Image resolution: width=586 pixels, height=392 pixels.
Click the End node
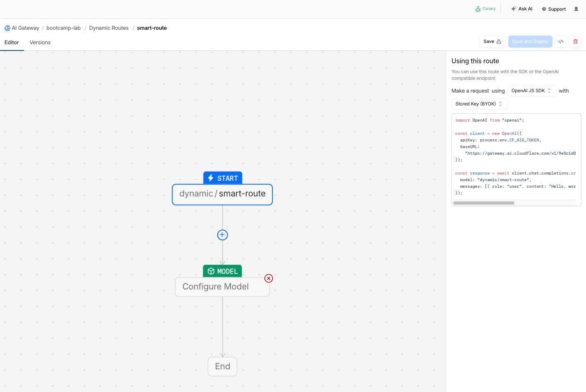[223, 367]
